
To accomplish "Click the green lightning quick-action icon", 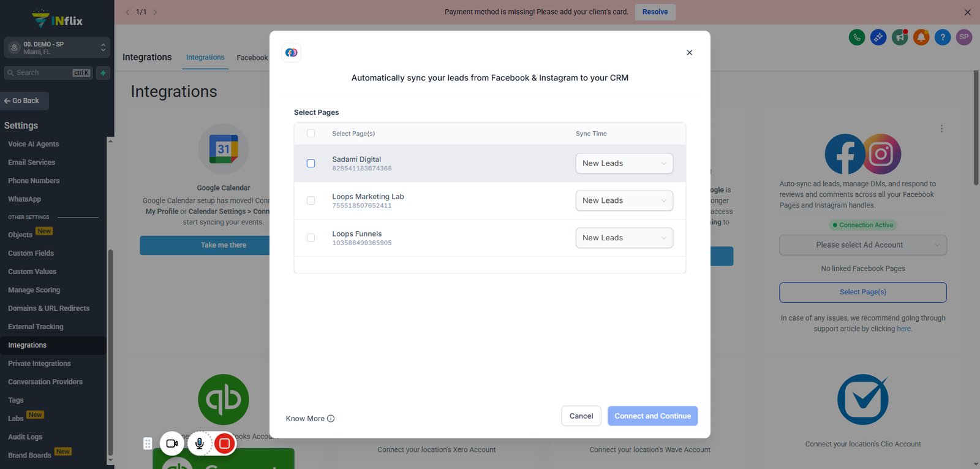I will 103,73.
